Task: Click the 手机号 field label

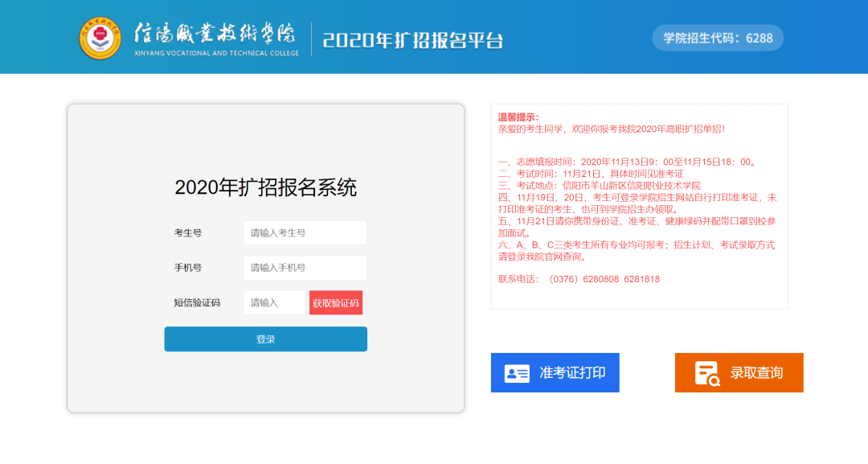Action: (188, 268)
